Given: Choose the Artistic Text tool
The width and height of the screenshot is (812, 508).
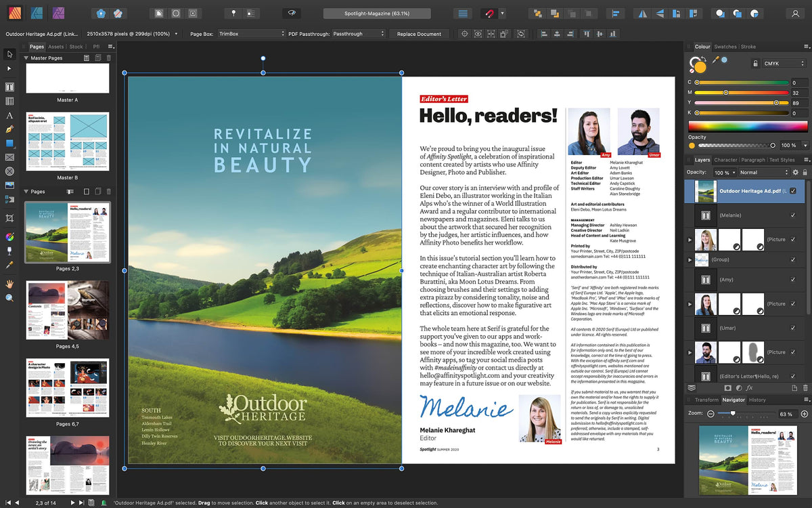Looking at the screenshot, I should click(9, 115).
